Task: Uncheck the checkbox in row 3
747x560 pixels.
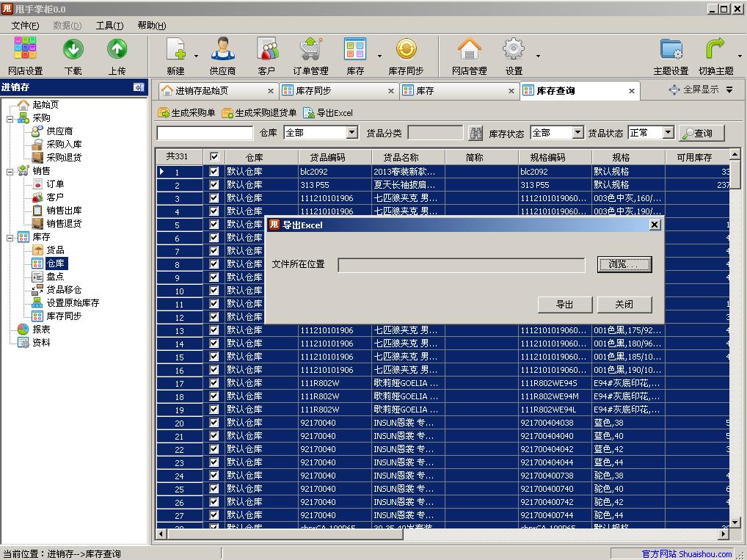Action: pos(214,197)
